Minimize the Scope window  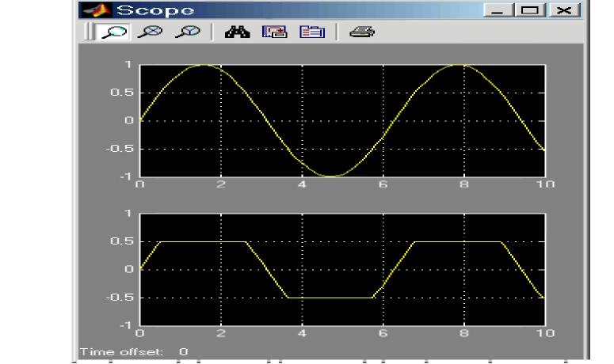click(498, 10)
